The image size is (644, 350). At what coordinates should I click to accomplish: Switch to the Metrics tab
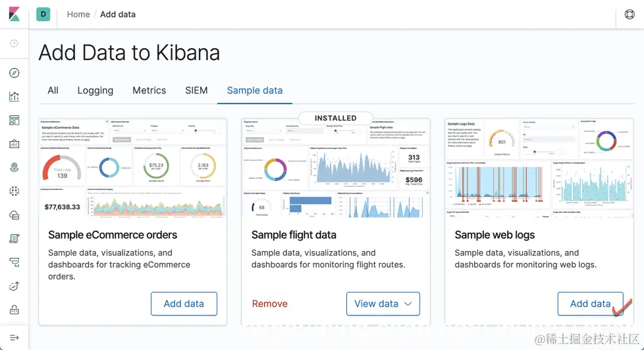point(149,90)
